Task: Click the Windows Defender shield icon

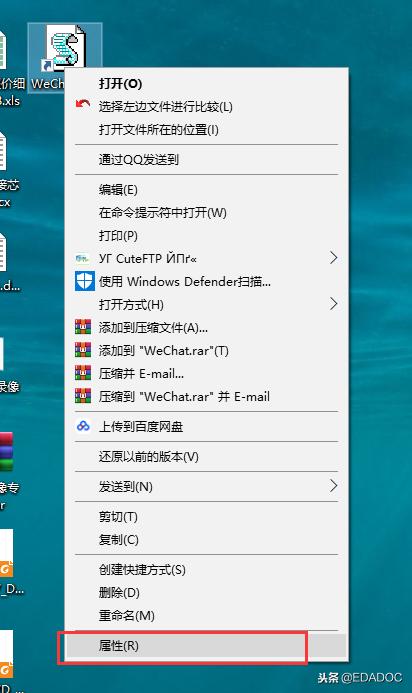Action: click(84, 282)
